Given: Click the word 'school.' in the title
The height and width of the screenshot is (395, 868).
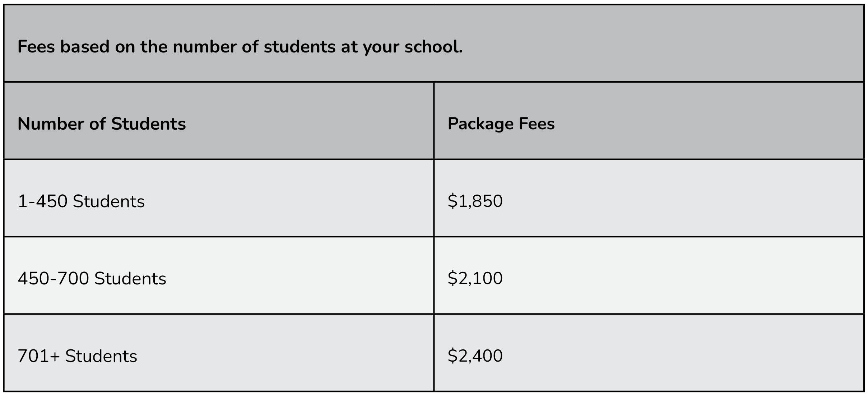Looking at the screenshot, I should (x=433, y=47).
